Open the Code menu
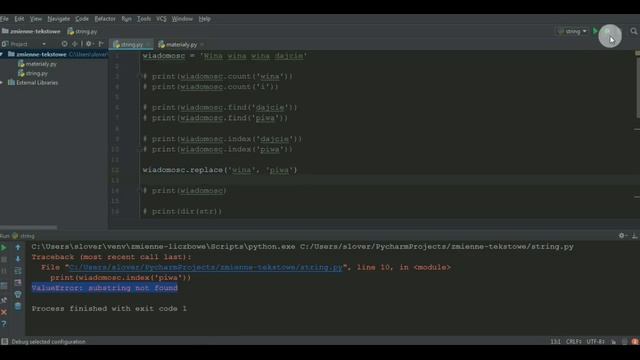 pyautogui.click(x=82, y=19)
